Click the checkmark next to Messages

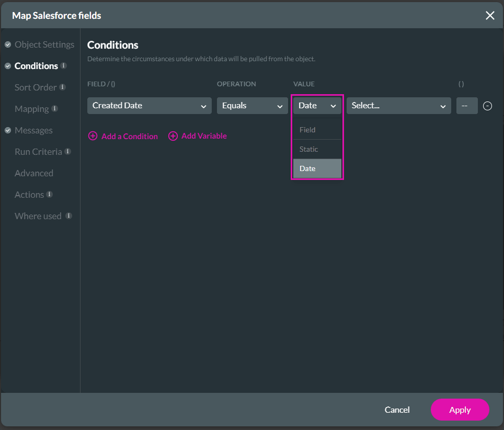point(7,130)
